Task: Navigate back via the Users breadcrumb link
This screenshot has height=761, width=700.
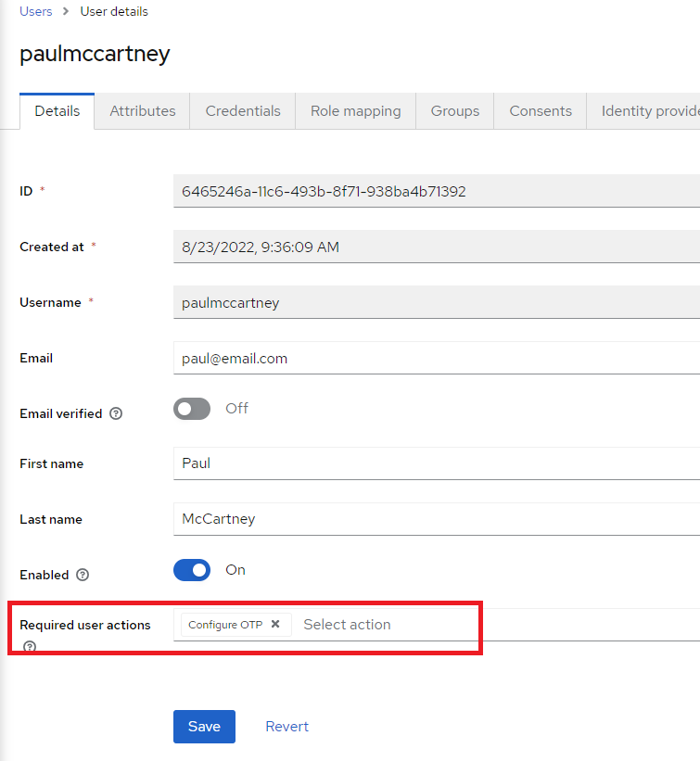Action: coord(35,11)
